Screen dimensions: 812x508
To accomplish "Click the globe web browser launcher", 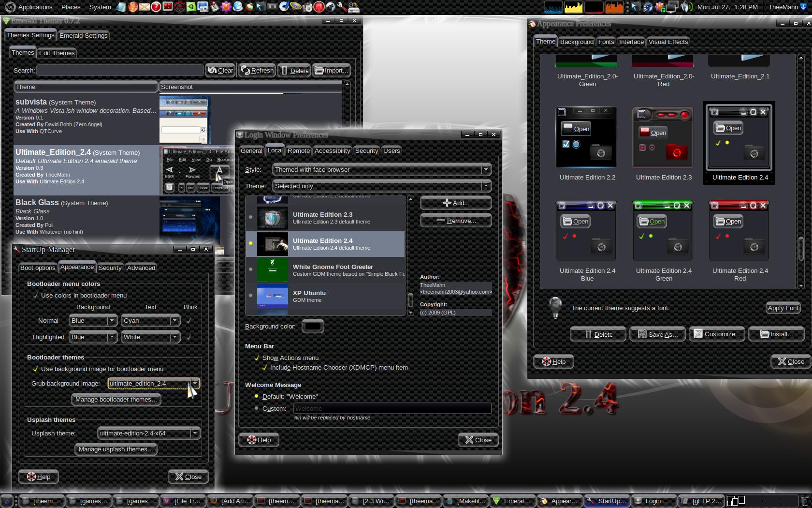I will [x=237, y=7].
